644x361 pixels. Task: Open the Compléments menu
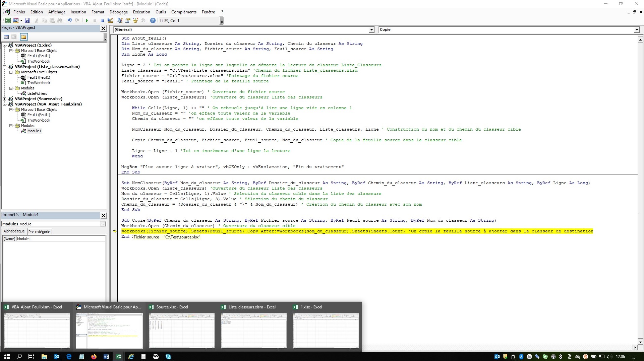click(184, 12)
